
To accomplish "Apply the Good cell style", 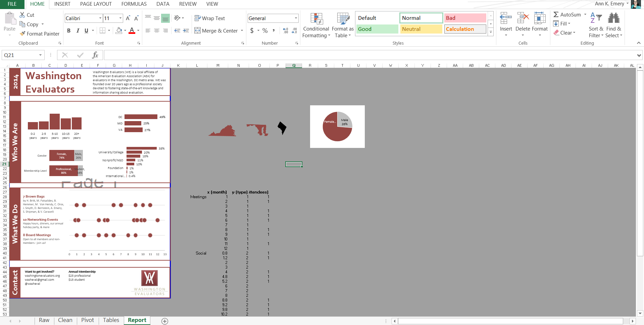I will (377, 29).
